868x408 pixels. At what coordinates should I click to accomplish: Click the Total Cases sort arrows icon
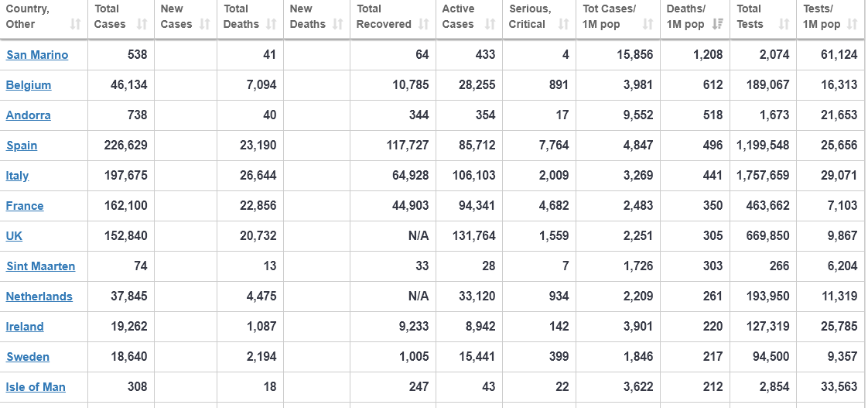coord(142,25)
